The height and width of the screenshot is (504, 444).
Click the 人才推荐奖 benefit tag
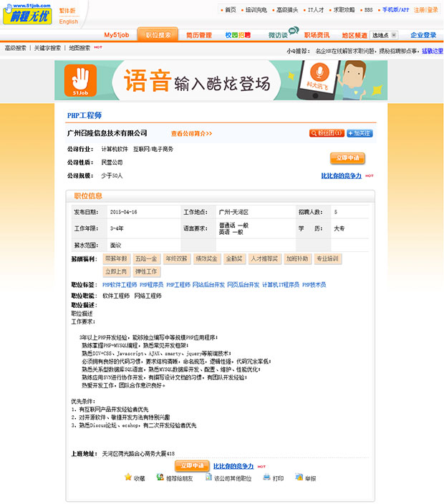(264, 258)
